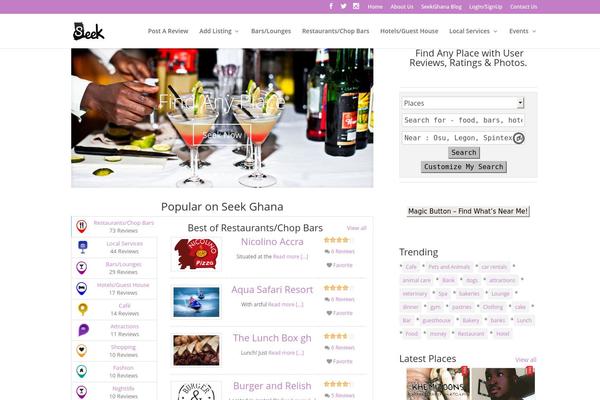
Task: Open The Lunch Box gh title
Action: pyautogui.click(x=272, y=338)
